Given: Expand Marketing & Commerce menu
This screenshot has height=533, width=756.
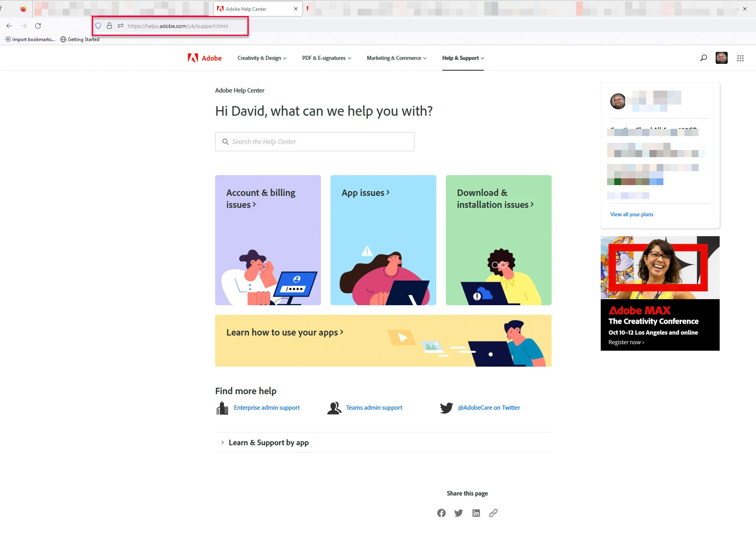Looking at the screenshot, I should coord(397,58).
